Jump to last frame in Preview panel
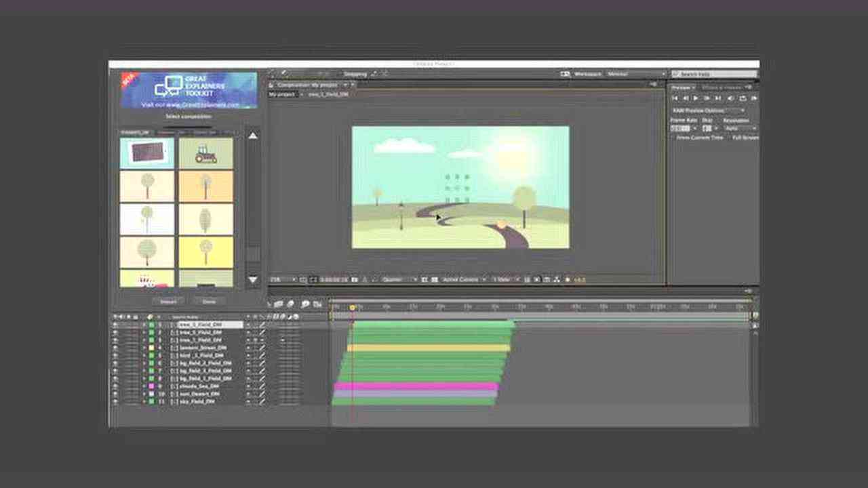This screenshot has height=488, width=868. tap(717, 98)
